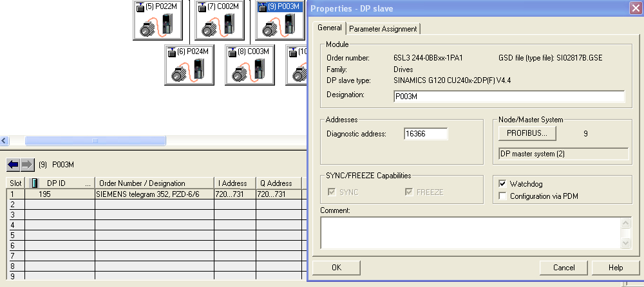The image size is (644, 287).
Task: Select slot 1 row number
Action: [x=16, y=194]
